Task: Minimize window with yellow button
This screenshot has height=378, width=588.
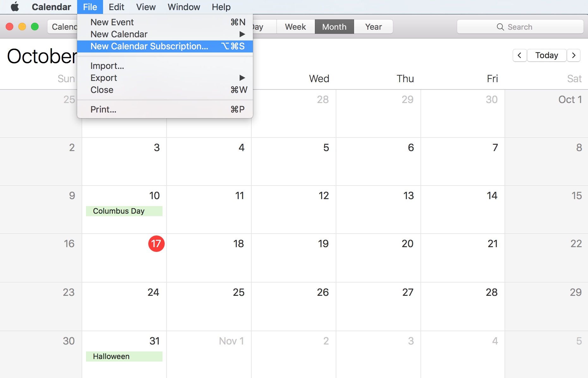Action: click(x=22, y=27)
